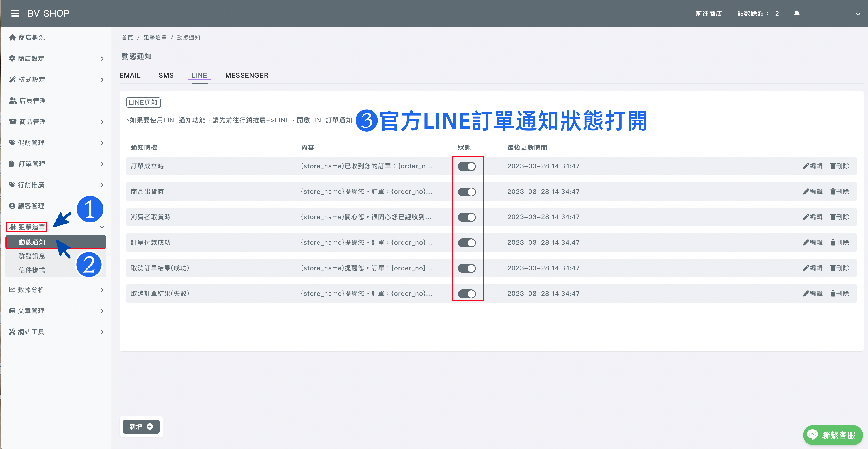
Task: Click the gear icon beside 商店設定
Action: pos(12,58)
